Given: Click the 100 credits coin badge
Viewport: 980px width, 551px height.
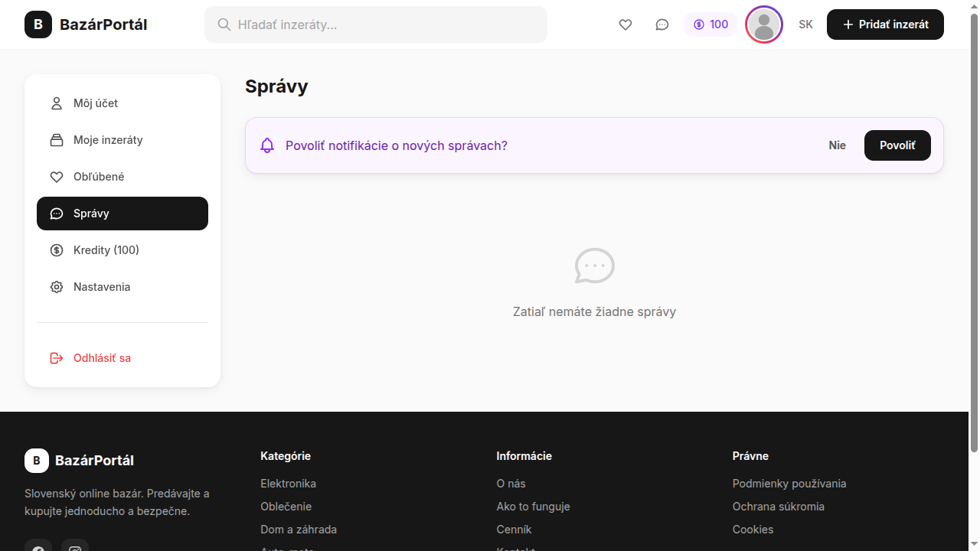Looking at the screenshot, I should coord(710,24).
